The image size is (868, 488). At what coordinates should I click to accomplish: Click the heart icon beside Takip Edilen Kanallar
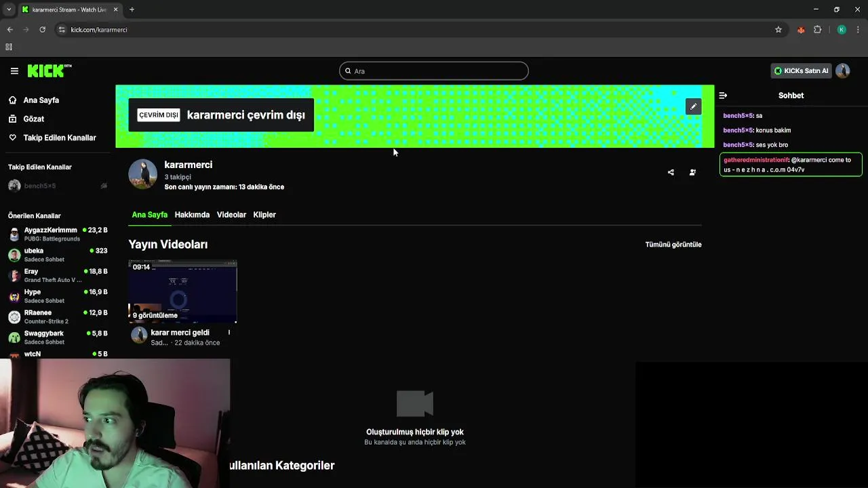tap(12, 138)
